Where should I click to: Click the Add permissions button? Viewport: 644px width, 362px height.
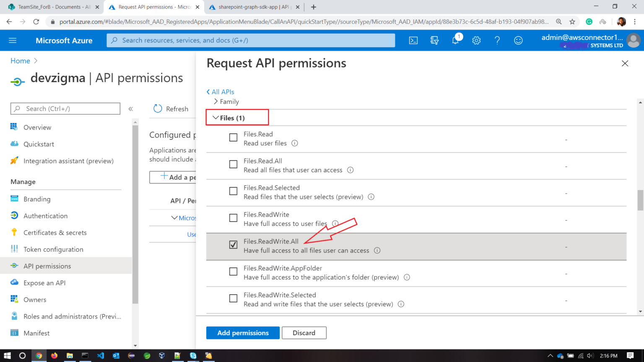point(242,333)
